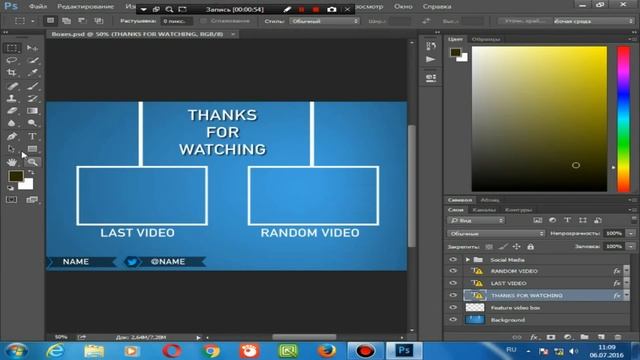Open the opacity value dropdown
This screenshot has width=640, height=360.
point(631,233)
